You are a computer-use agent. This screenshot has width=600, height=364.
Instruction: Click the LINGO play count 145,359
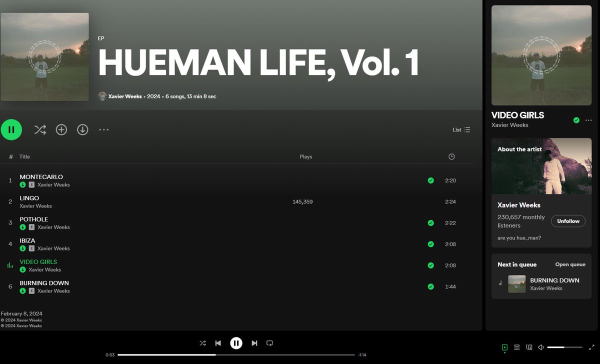coord(302,202)
